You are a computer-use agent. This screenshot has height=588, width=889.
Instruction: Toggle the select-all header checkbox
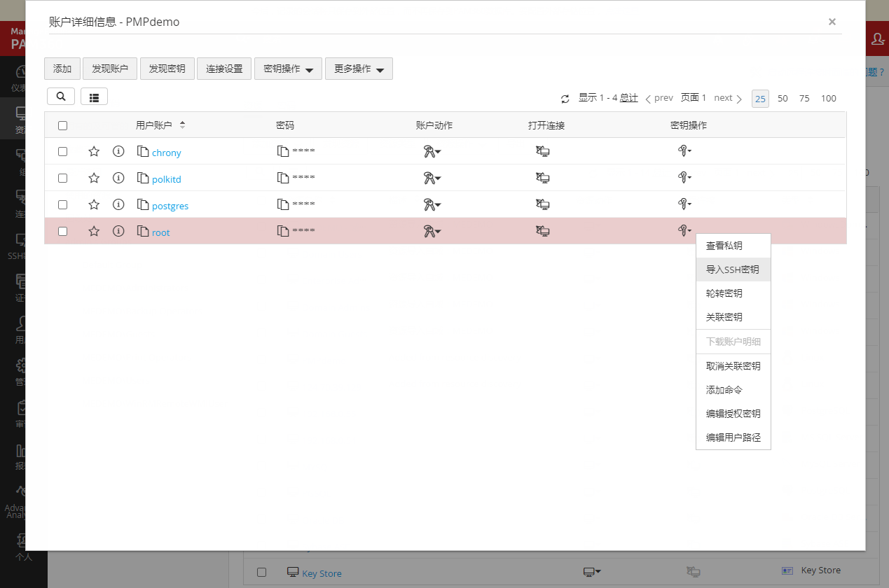tap(63, 126)
